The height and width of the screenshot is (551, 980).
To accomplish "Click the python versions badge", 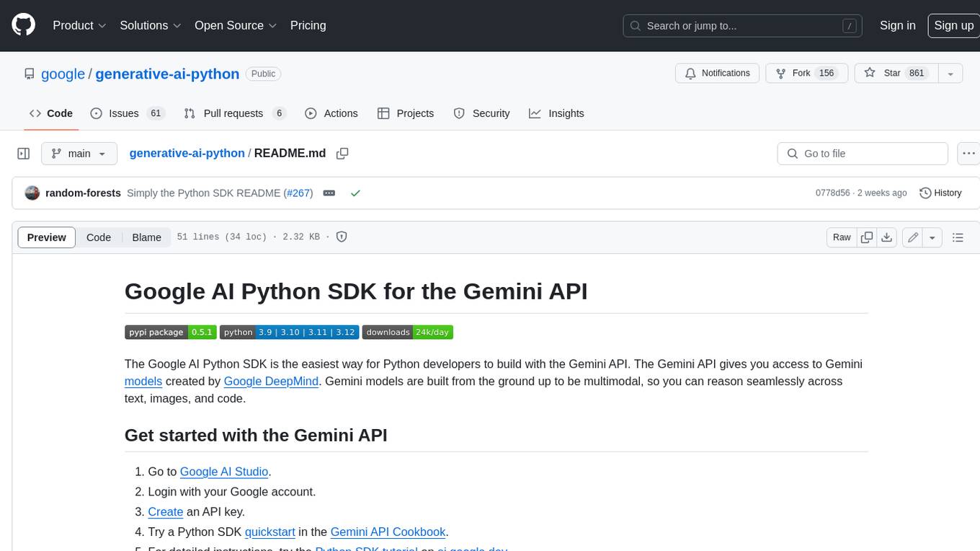I will (289, 332).
